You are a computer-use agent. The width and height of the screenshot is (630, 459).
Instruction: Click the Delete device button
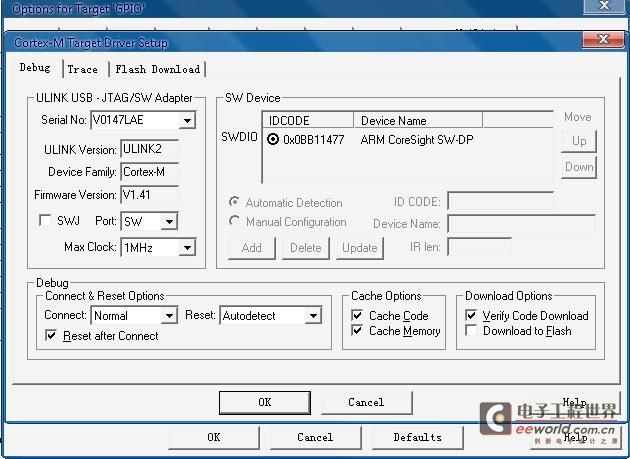(x=305, y=248)
